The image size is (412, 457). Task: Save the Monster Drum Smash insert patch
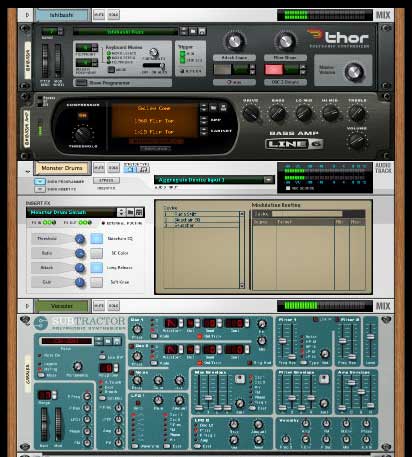tap(139, 212)
